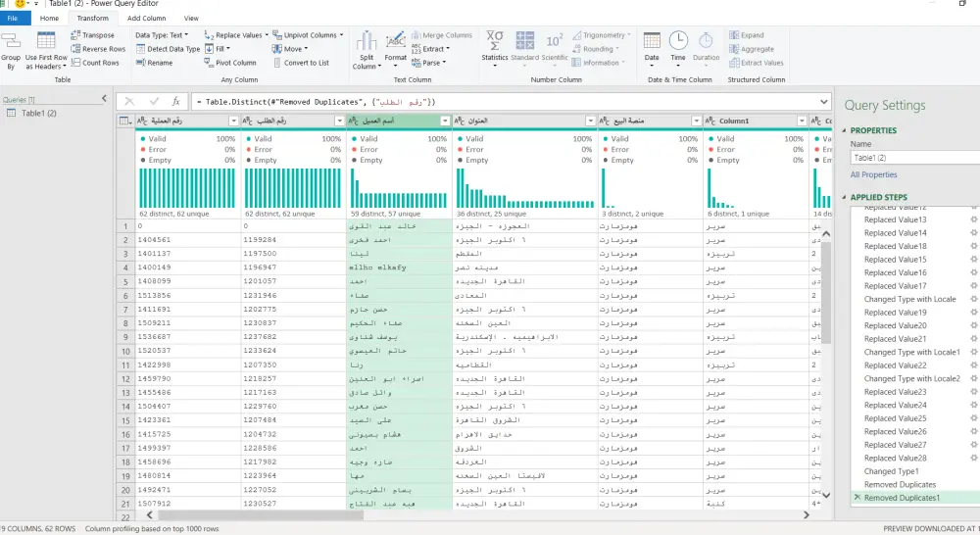Select the Removed Duplicates step
Screen dimensions: 980x535
(900, 484)
